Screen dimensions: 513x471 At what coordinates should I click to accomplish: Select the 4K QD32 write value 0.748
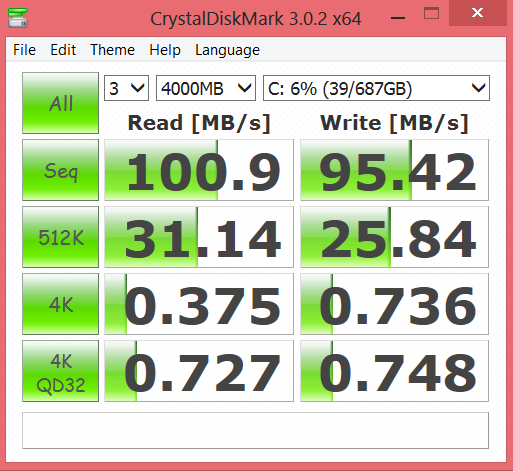coord(394,371)
